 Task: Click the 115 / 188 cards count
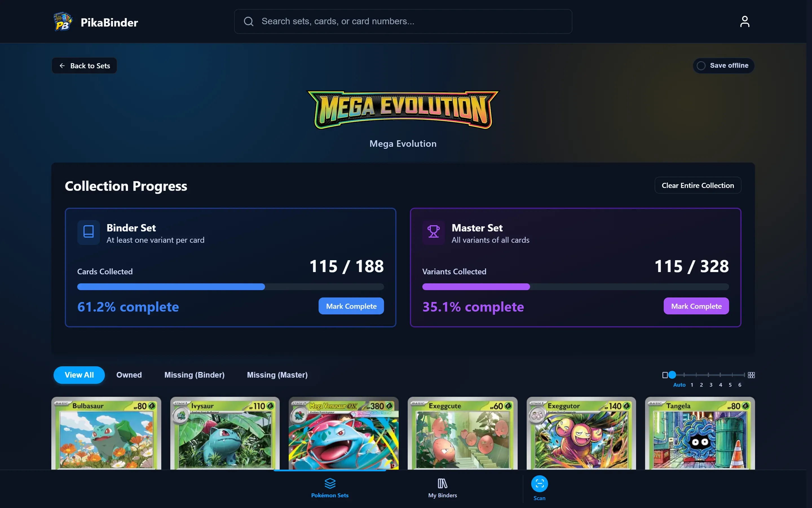point(347,266)
